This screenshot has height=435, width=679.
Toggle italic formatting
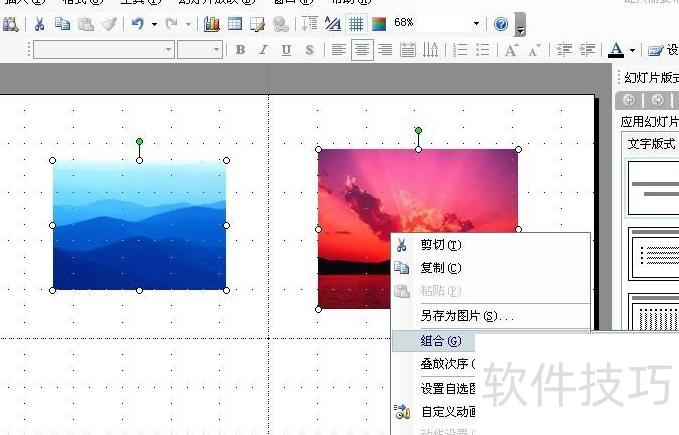pos(263,50)
